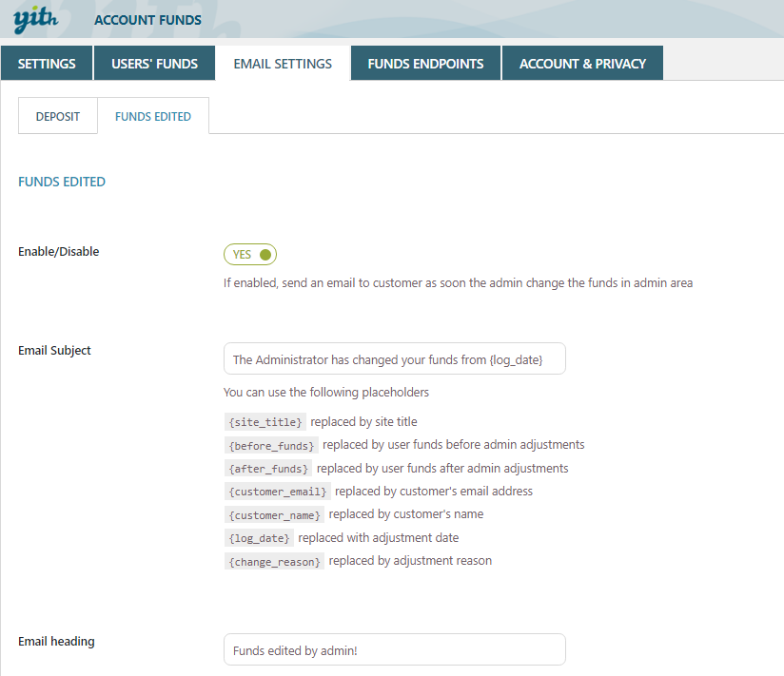Click the {site_title} placeholder tag
The image size is (784, 676).
point(265,422)
